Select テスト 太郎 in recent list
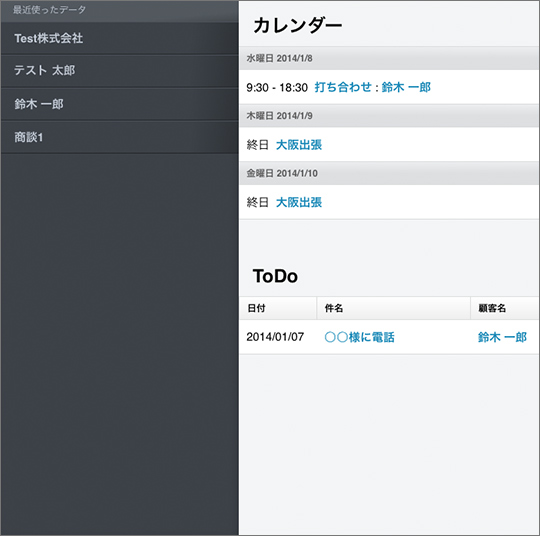 (x=120, y=71)
